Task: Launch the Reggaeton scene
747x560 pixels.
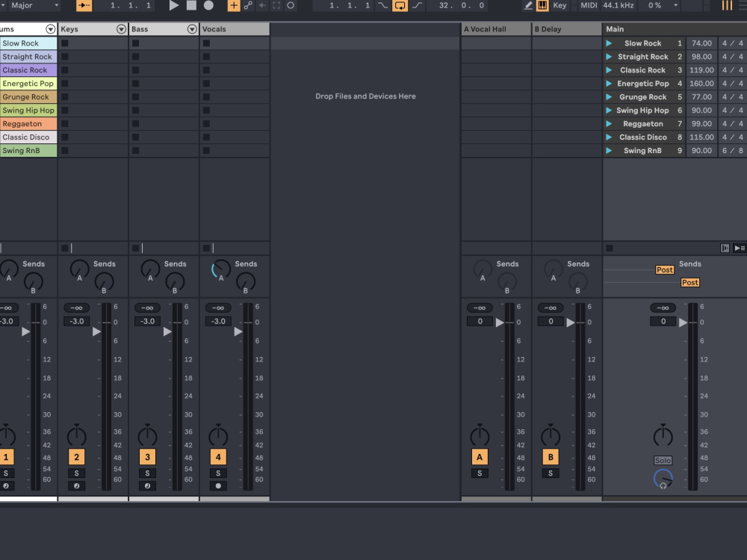Action: coord(609,124)
